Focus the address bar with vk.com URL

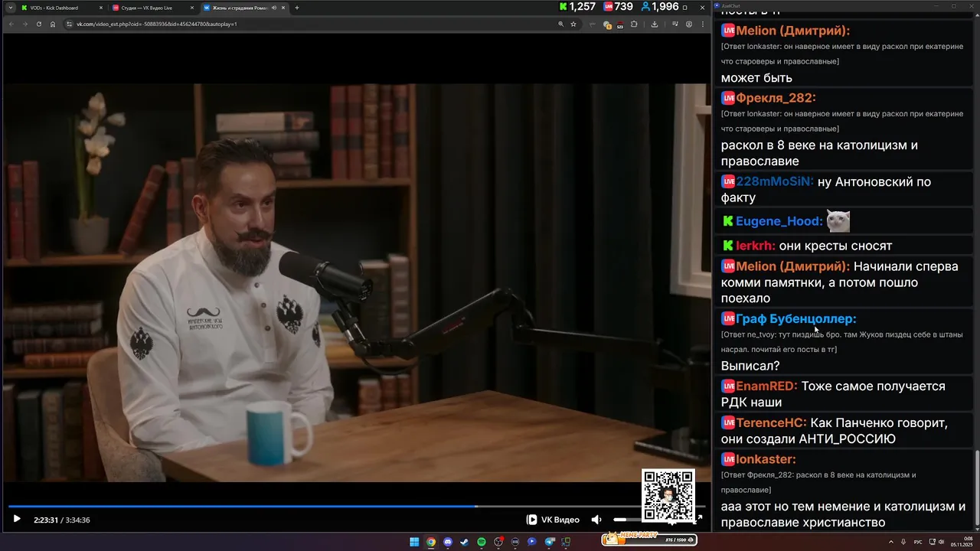pos(306,24)
